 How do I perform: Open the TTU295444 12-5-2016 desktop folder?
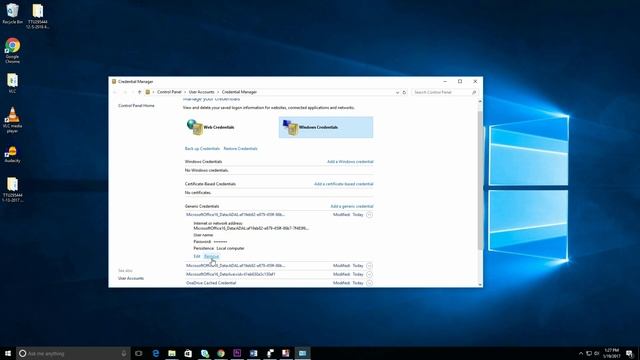(x=38, y=16)
